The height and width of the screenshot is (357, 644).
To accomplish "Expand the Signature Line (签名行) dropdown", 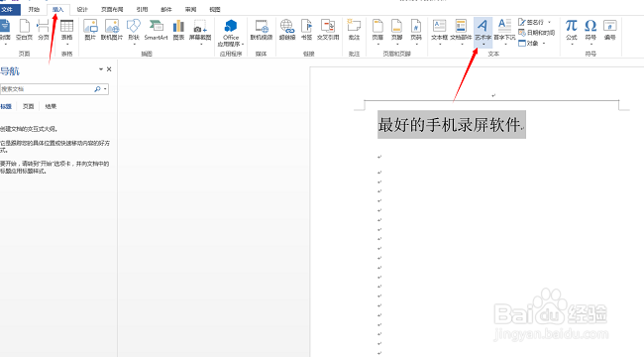I will tap(550, 22).
